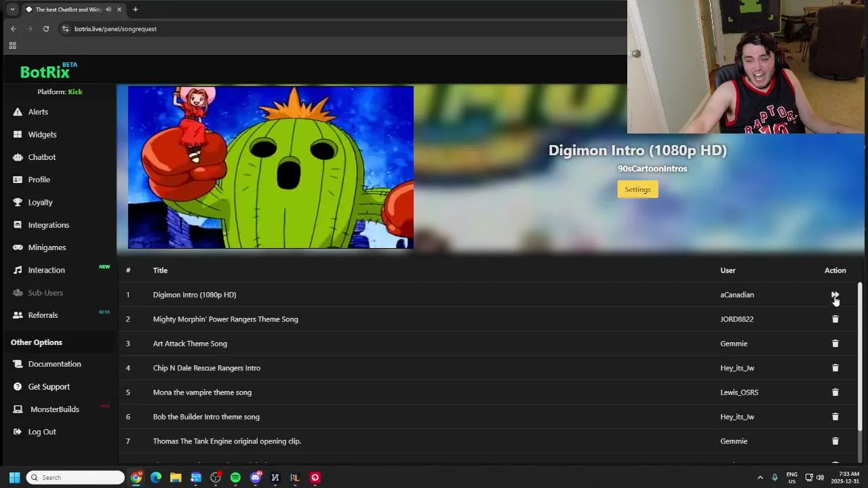The image size is (868, 488).
Task: Click the taskbar Search box
Action: click(x=75, y=477)
